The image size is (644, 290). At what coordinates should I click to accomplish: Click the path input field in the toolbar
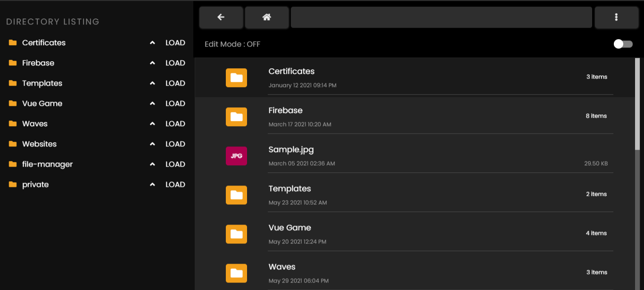point(441,17)
